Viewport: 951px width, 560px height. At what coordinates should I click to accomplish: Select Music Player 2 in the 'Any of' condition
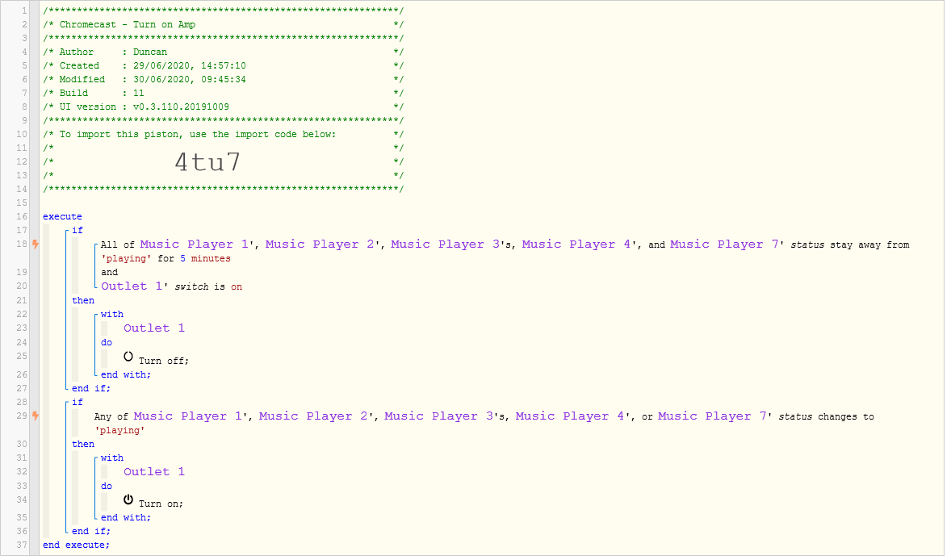tap(313, 416)
